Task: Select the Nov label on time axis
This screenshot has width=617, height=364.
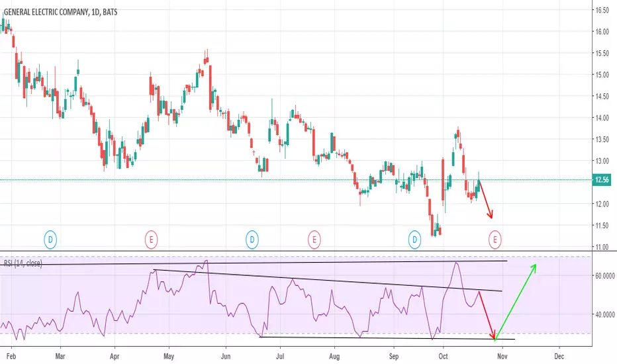Action: (502, 356)
